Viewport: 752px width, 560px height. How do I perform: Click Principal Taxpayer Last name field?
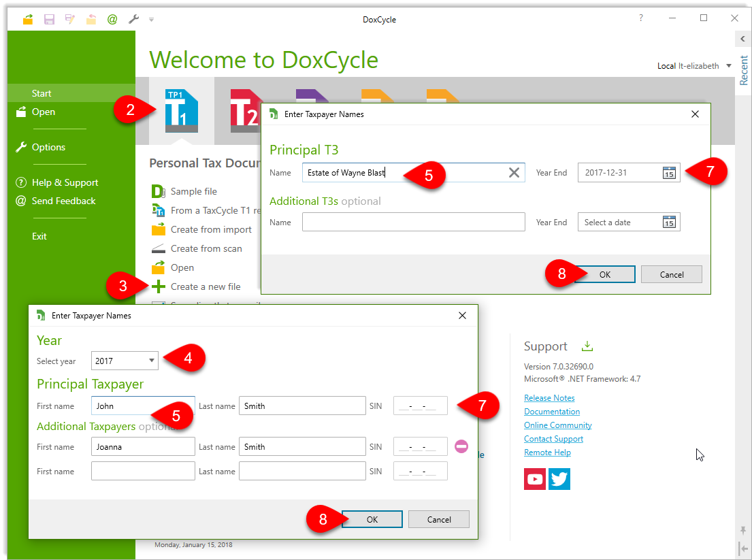(302, 406)
